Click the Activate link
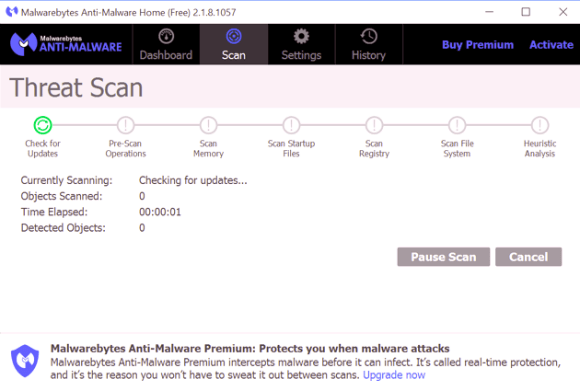This screenshot has height=391, width=580. (x=551, y=45)
